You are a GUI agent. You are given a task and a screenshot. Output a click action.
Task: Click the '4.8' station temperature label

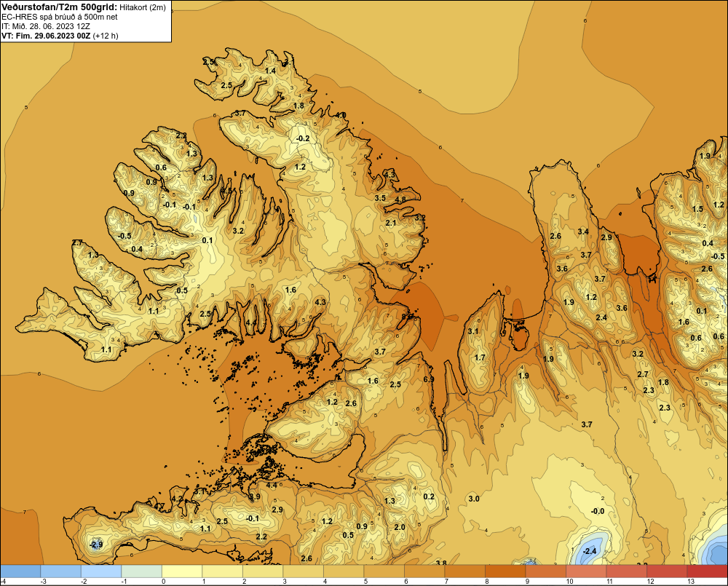click(x=400, y=199)
